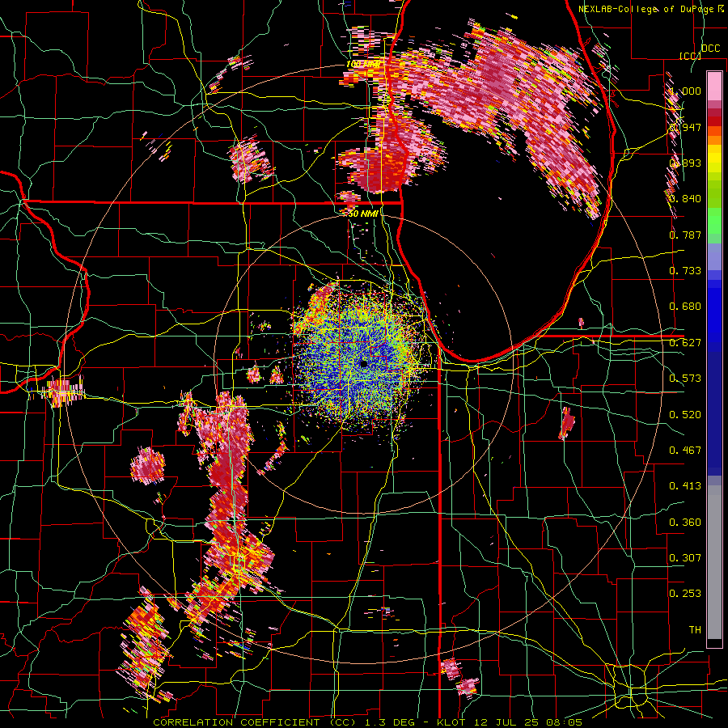The width and height of the screenshot is (728, 728).
Task: Pick the black box at color bar bottom
Action: (714, 644)
